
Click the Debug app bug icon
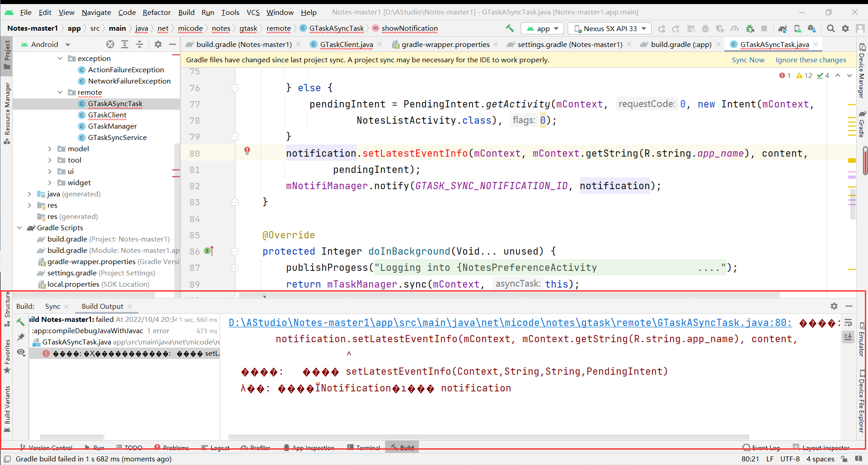(x=705, y=28)
